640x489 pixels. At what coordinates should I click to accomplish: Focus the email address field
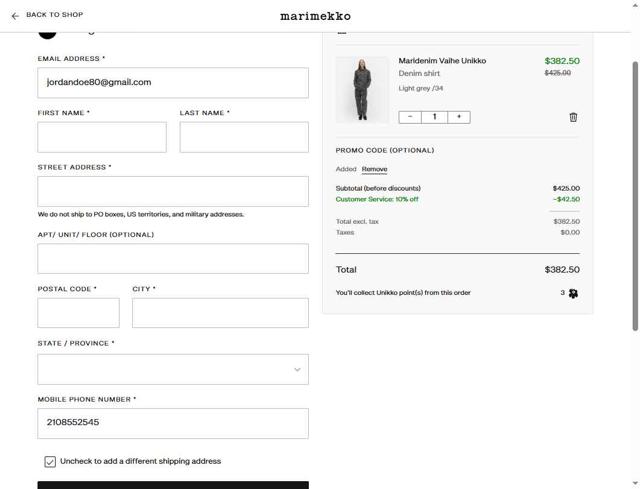point(173,83)
